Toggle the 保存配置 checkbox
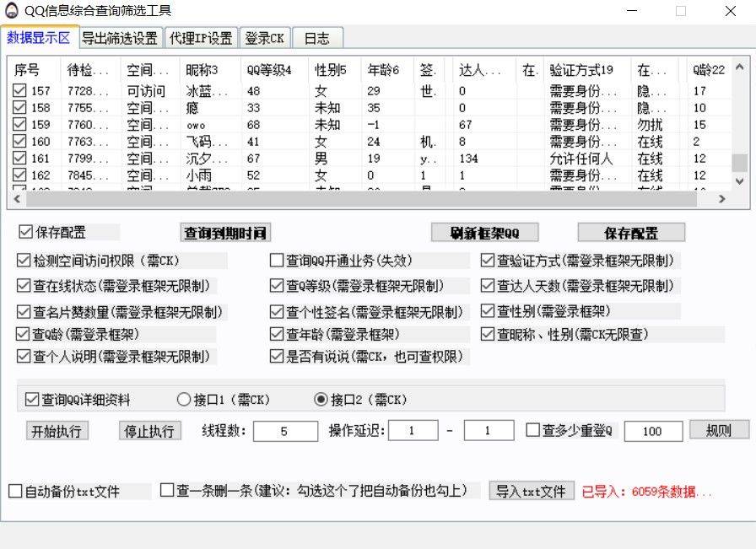Image resolution: width=756 pixels, height=549 pixels. click(25, 232)
